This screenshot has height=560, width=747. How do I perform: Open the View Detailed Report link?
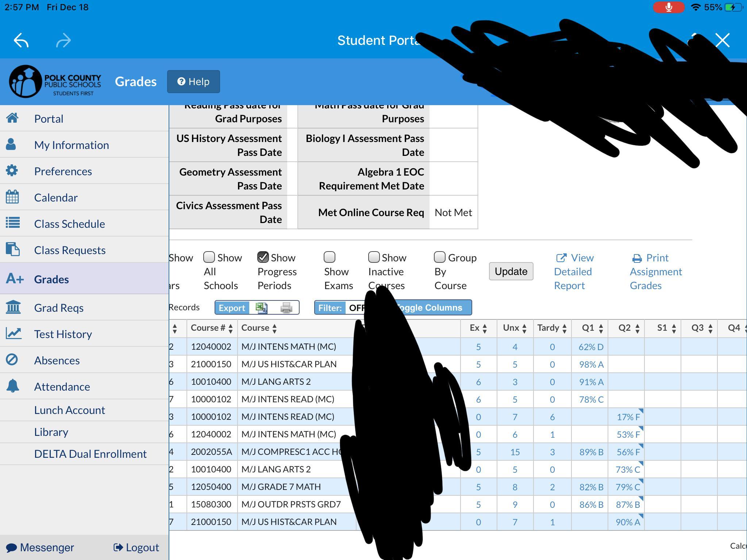[574, 271]
